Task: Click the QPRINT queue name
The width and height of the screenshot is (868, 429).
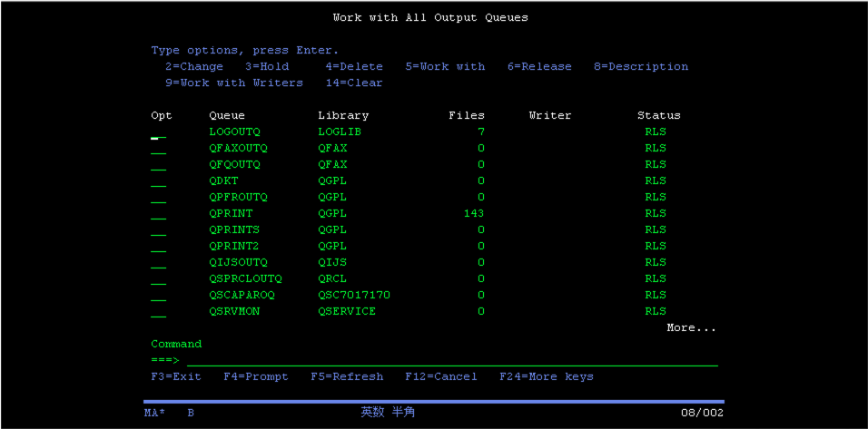Action: point(231,213)
